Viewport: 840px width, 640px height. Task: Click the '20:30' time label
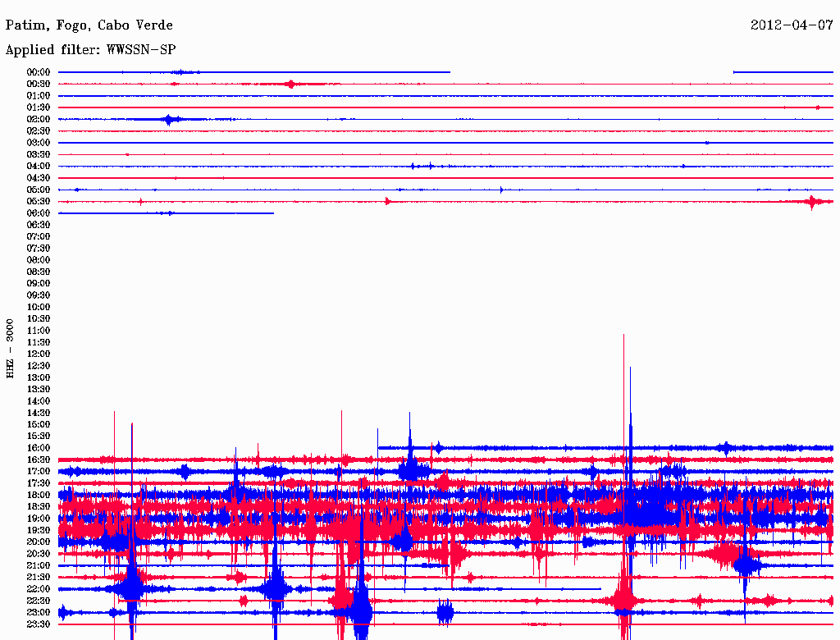39,554
